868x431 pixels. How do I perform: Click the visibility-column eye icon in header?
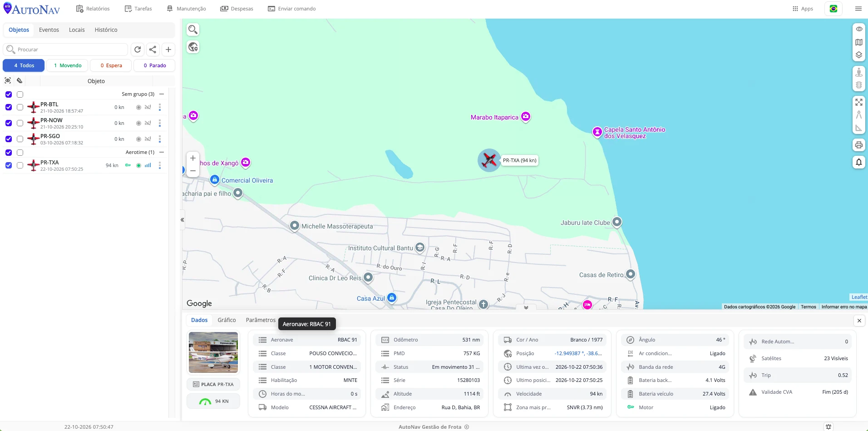[x=8, y=80]
